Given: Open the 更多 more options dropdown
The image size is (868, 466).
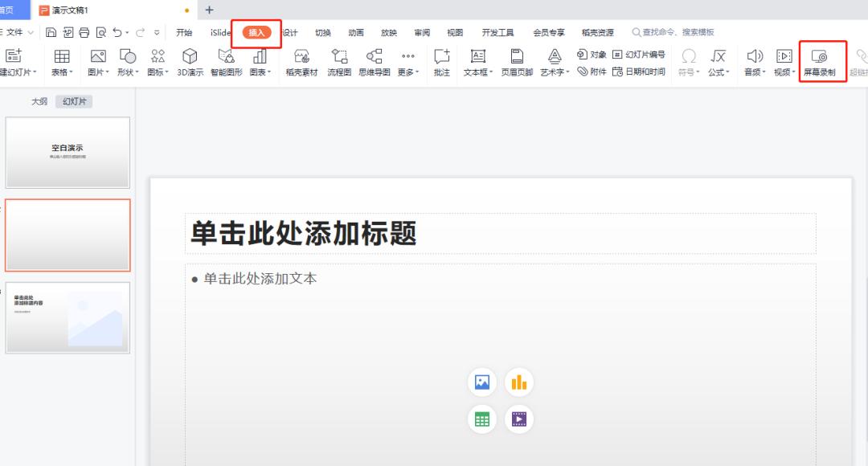Looking at the screenshot, I should [x=407, y=62].
